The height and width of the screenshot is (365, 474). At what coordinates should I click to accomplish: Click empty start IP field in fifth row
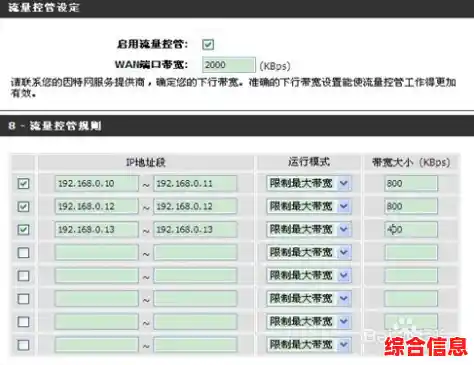click(97, 275)
